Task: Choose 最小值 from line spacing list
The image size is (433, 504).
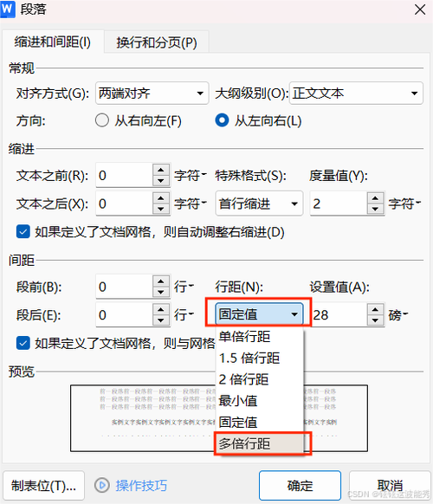Action: pos(259,401)
